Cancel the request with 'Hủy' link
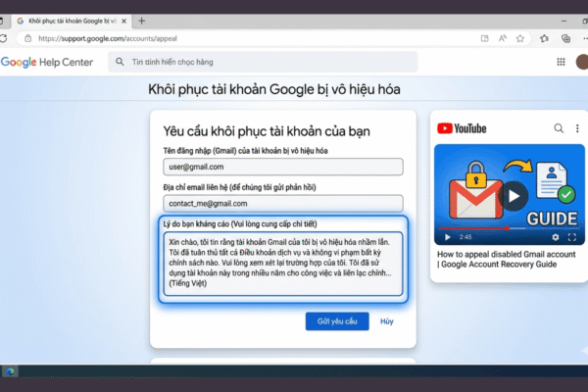Viewport: 588px width, 392px height. (x=387, y=321)
